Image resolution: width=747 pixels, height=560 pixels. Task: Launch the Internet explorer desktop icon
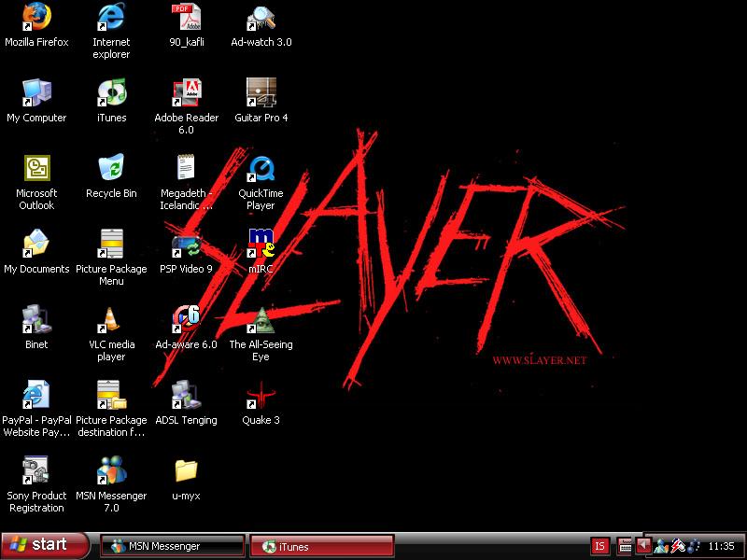tap(111, 17)
